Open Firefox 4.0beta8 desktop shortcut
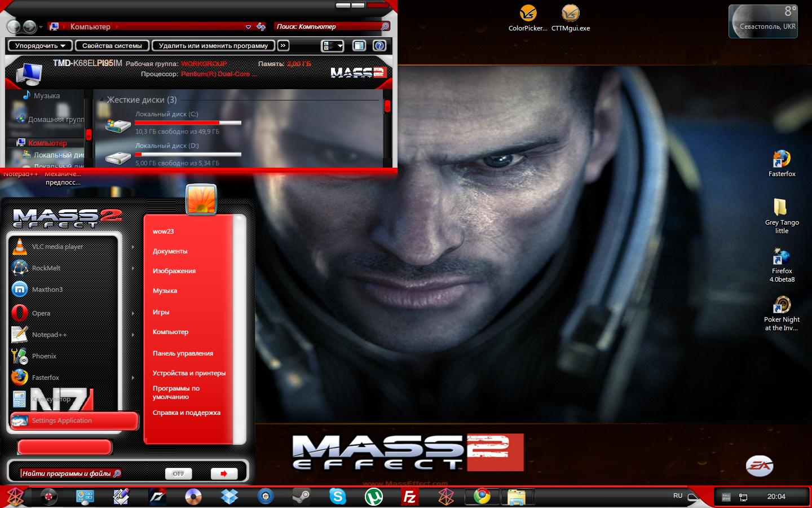The width and height of the screenshot is (812, 508). (782, 265)
